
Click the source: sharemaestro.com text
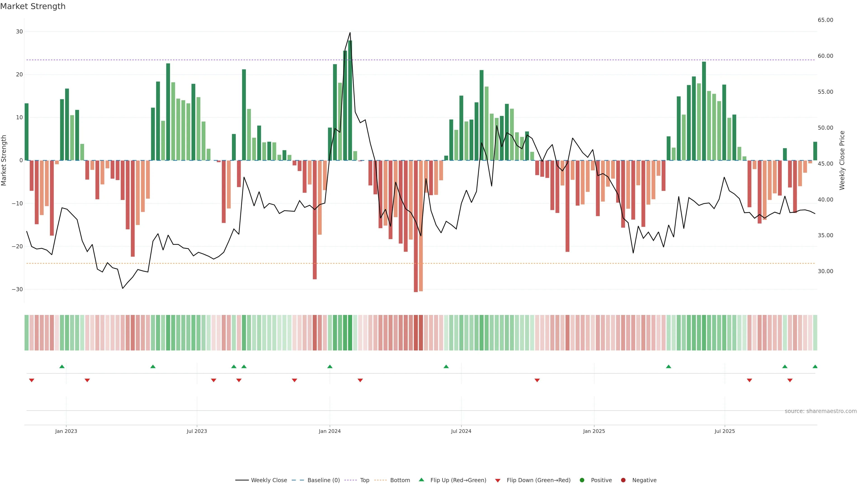pos(821,411)
